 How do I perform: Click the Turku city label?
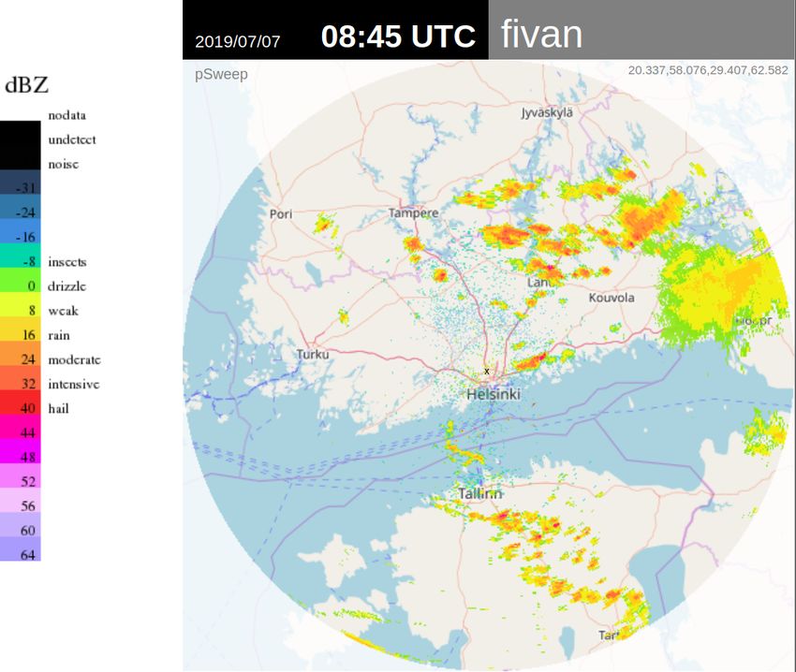coord(313,355)
